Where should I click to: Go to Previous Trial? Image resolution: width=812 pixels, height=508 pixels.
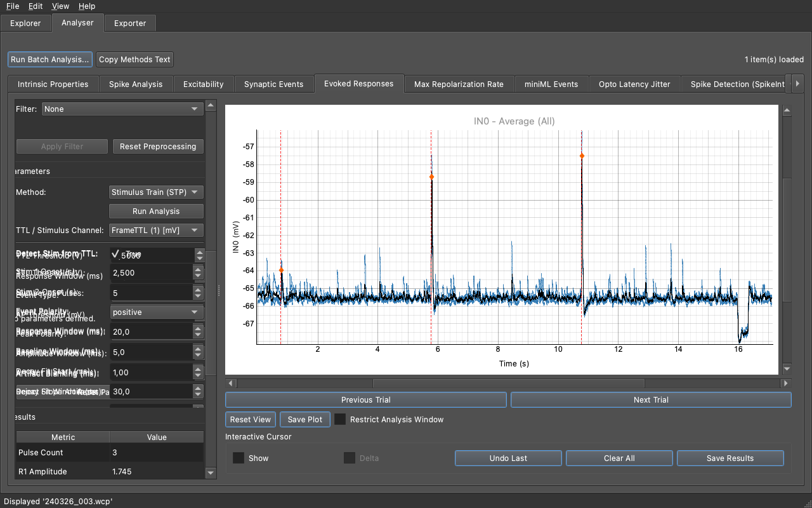(x=366, y=400)
